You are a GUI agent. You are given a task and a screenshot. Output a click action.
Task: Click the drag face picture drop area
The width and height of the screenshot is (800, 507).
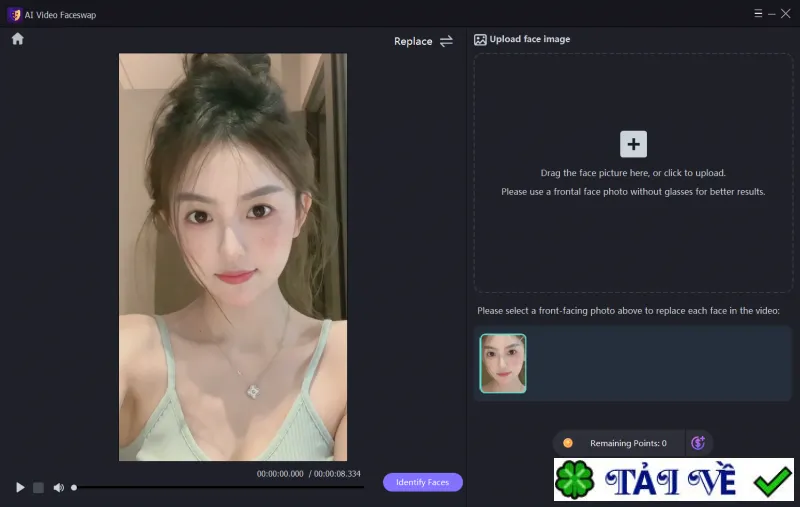633,173
